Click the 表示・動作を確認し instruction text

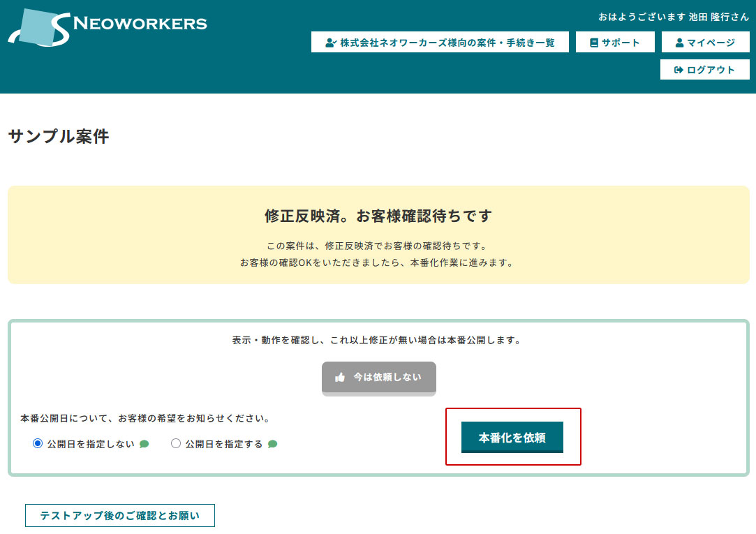(377, 341)
